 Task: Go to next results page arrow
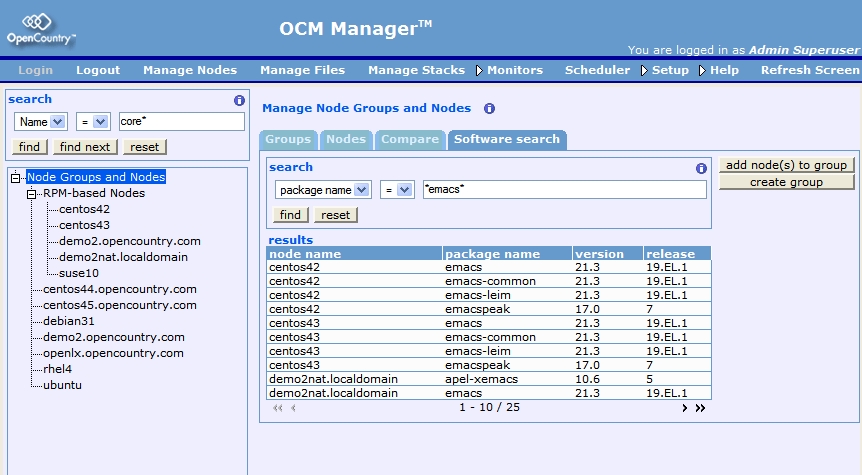[685, 408]
